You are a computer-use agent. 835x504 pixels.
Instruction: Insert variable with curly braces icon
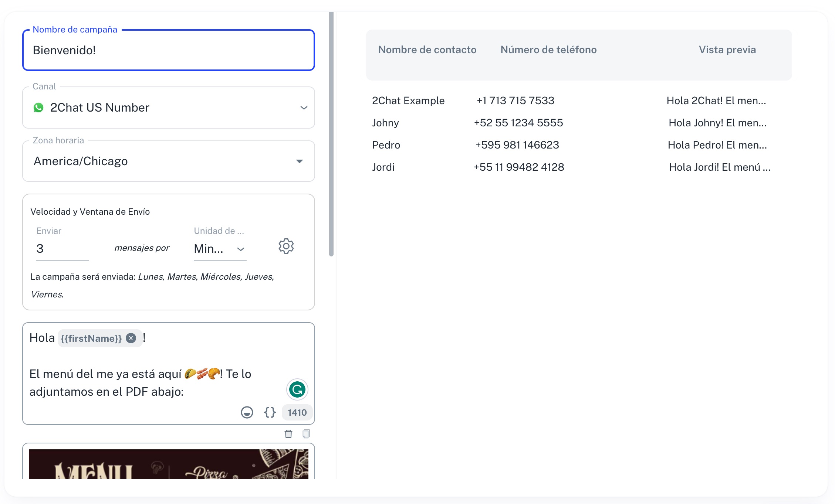coord(270,412)
